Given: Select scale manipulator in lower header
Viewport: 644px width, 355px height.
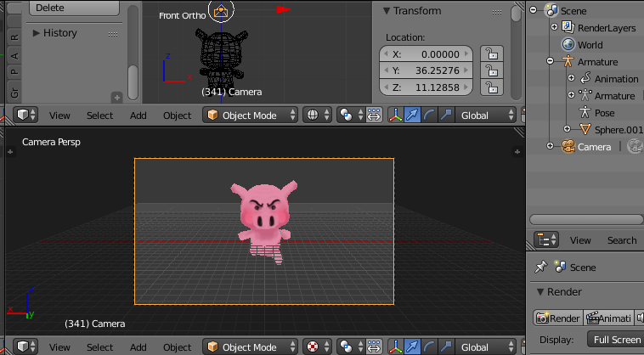Looking at the screenshot, I should coord(446,347).
